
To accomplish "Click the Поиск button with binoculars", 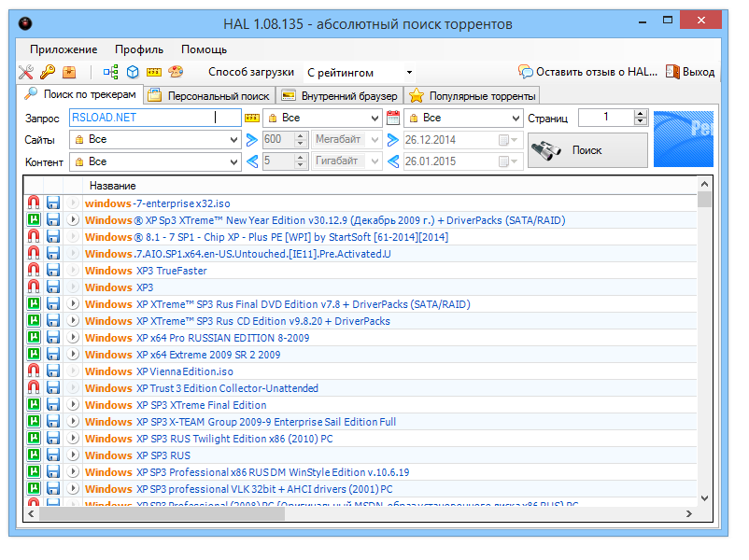I will (586, 150).
